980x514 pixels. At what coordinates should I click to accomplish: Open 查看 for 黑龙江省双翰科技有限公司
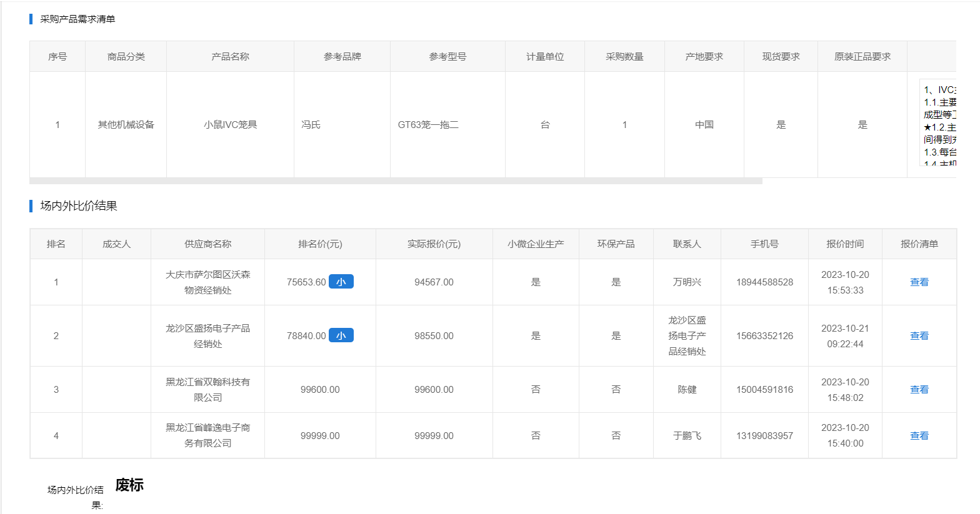(x=919, y=390)
